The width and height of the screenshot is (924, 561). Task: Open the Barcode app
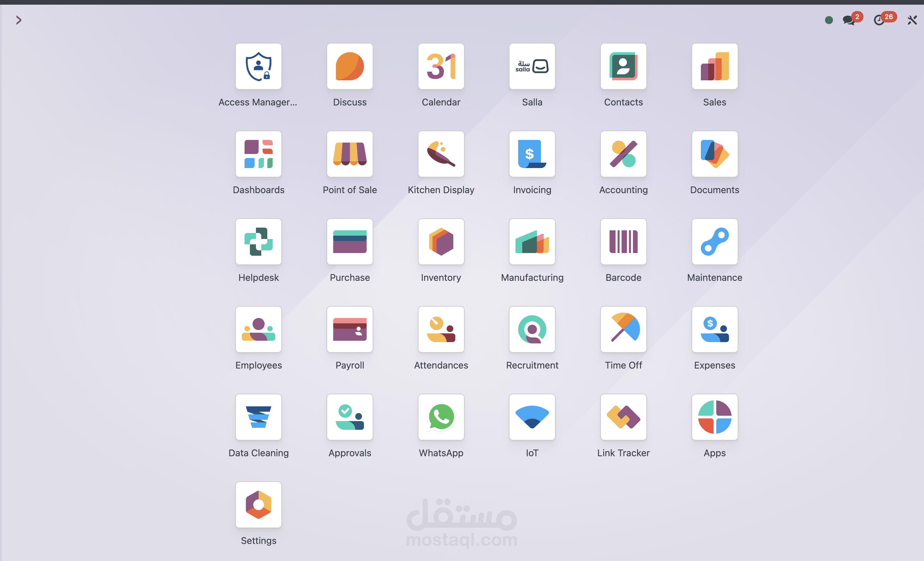tap(623, 242)
